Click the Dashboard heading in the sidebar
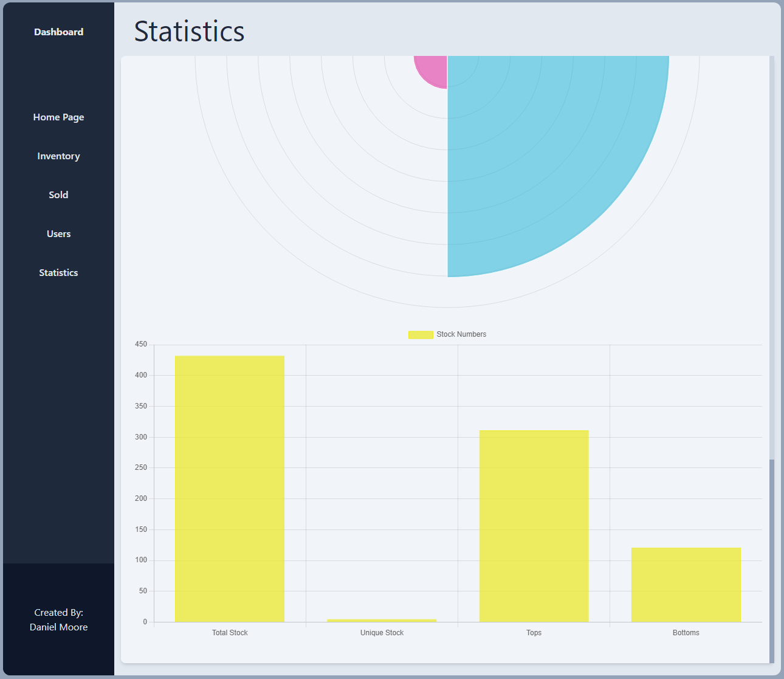 pyautogui.click(x=58, y=32)
